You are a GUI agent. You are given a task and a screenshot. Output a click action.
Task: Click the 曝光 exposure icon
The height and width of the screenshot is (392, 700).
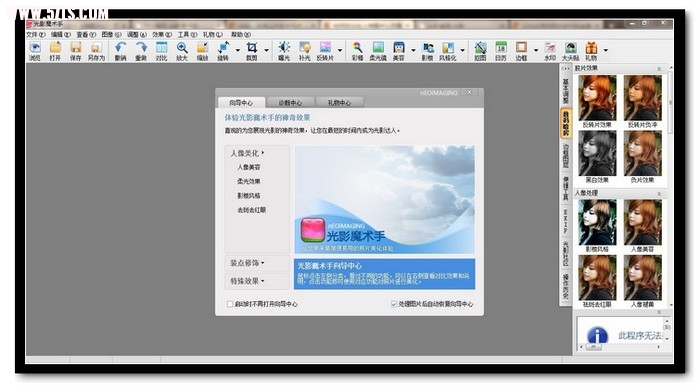[284, 47]
